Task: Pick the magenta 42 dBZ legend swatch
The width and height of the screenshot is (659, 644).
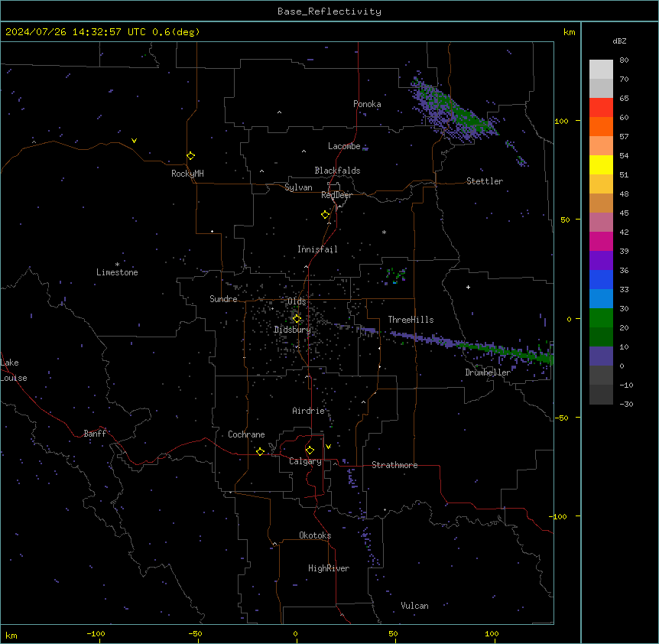Action: point(601,241)
